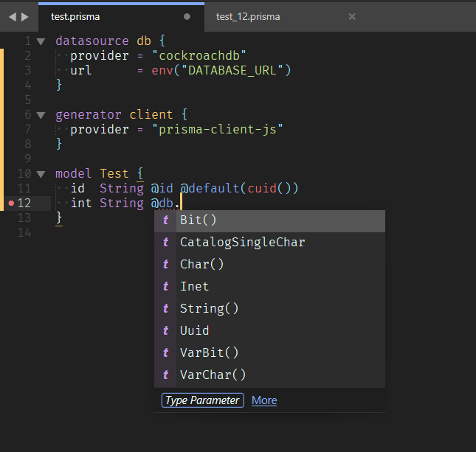Image resolution: width=476 pixels, height=452 pixels.
Task: Collapse the datasource db block fold arrow
Action: click(x=41, y=41)
